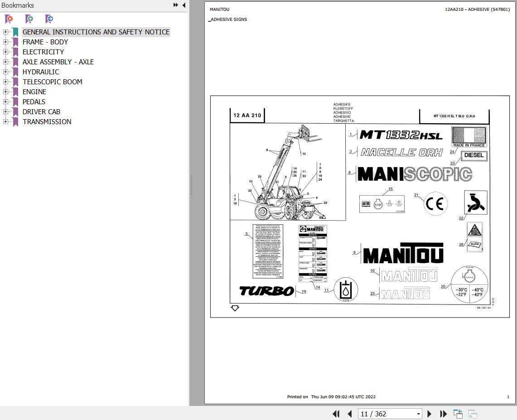
Task: Click the teal bookmark icon beside GENERAL INSTRUCTIONS
Action: 15,32
